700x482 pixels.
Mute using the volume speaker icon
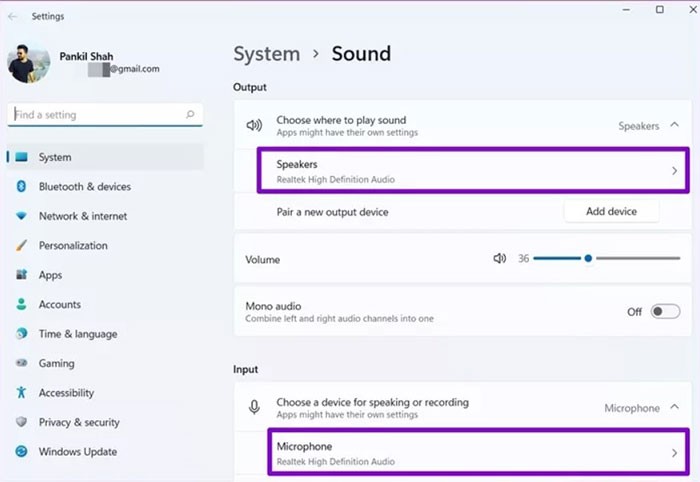click(x=499, y=259)
